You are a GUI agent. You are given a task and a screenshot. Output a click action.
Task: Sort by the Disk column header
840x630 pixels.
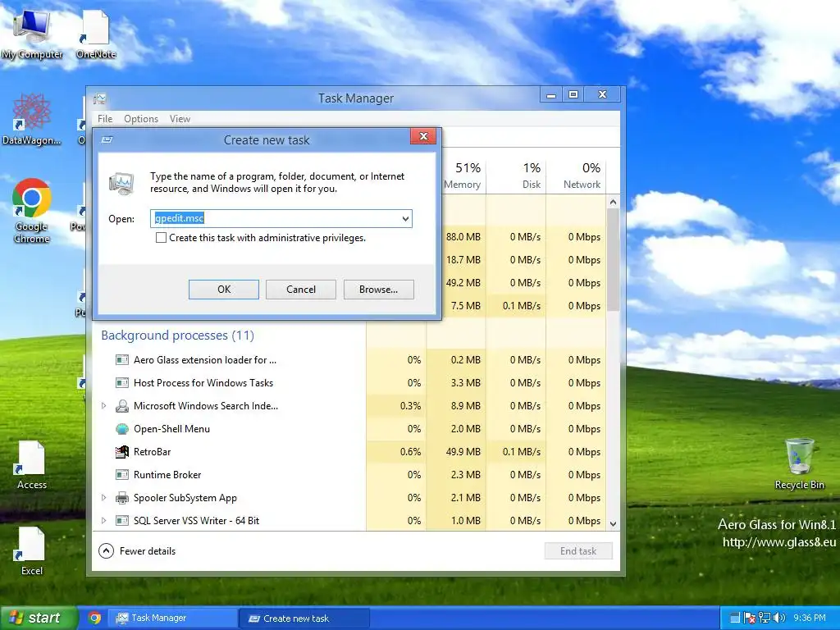coord(516,176)
